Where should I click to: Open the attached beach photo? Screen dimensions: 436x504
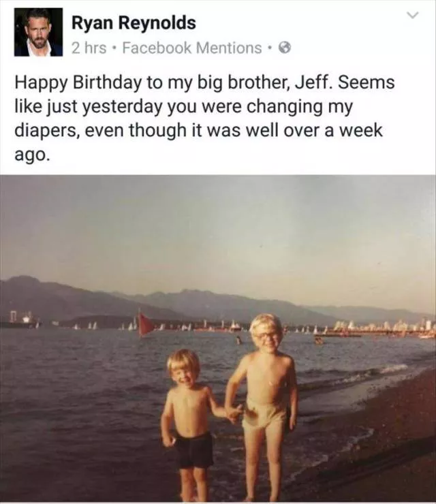(x=218, y=338)
